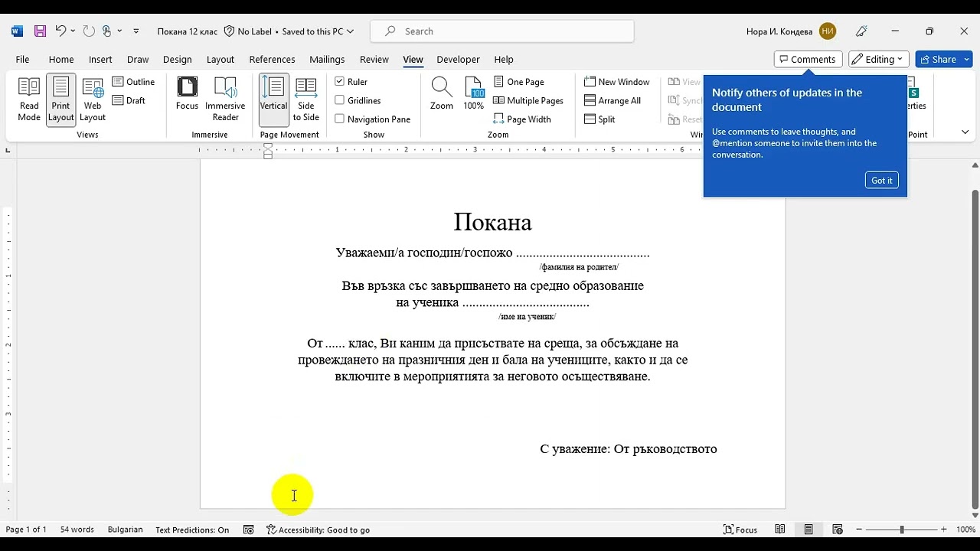This screenshot has width=980, height=551.
Task: Open Read Mode view
Action: [29, 99]
